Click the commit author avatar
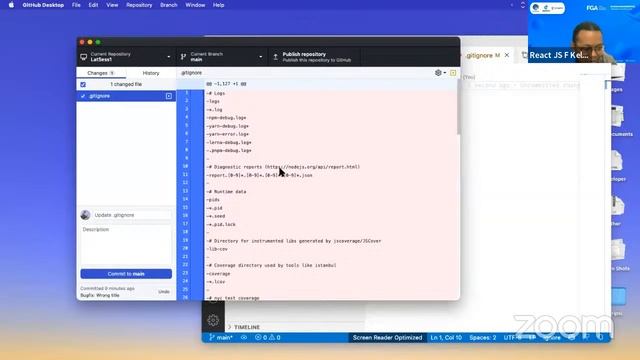Image resolution: width=640 pixels, height=360 pixels. click(x=85, y=215)
